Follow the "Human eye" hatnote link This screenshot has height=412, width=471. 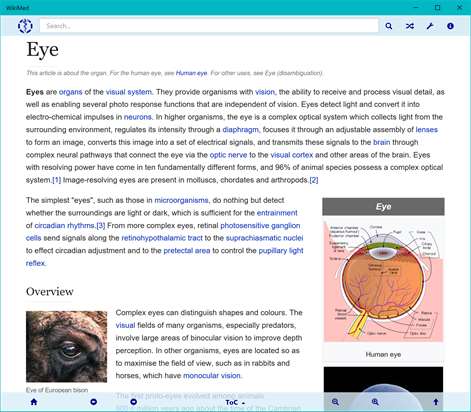(191, 73)
